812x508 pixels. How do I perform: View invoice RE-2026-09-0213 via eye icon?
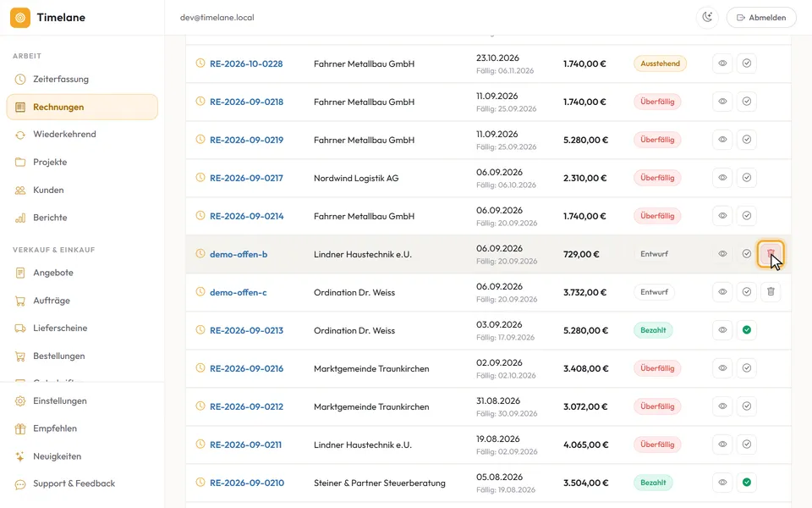click(x=722, y=330)
